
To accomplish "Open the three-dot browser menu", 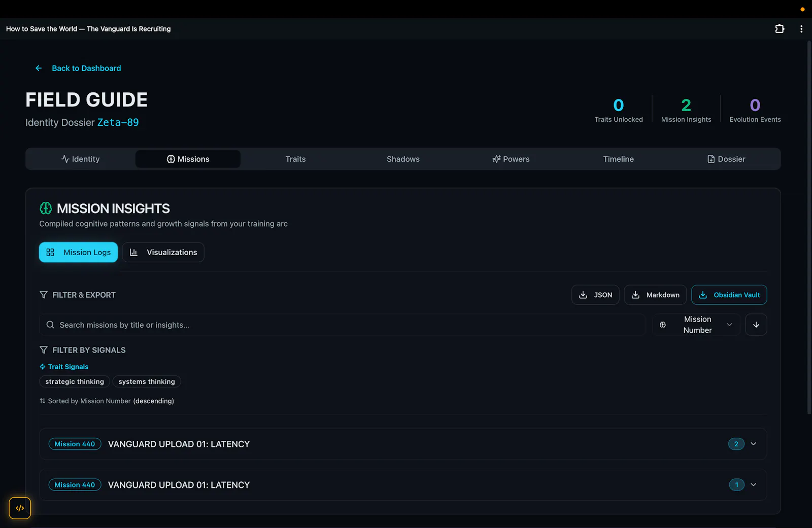I will [801, 29].
